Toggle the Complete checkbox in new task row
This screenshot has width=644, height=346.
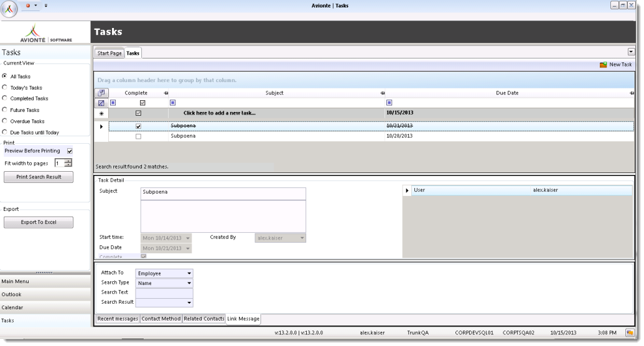pyautogui.click(x=138, y=113)
